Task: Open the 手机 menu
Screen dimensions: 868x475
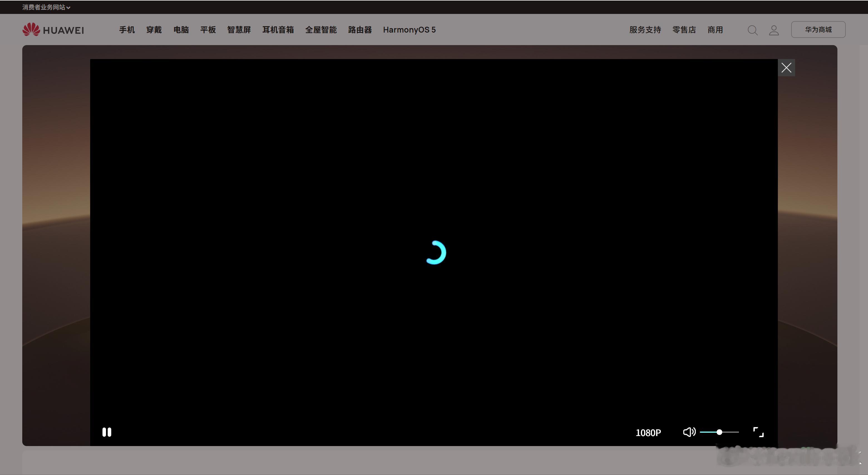Action: [x=127, y=30]
